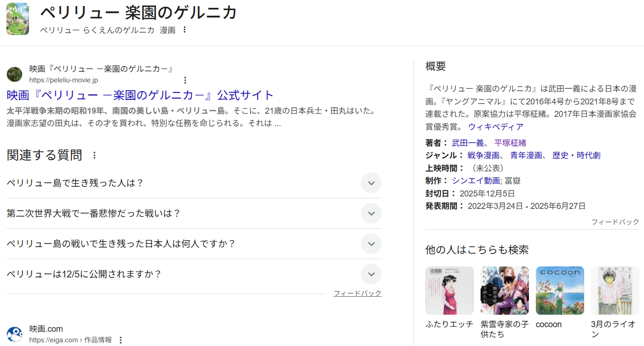Screen dimensions: 644x346
Task: Click the peleliu-movie.jp site favicon
Action: tap(15, 75)
